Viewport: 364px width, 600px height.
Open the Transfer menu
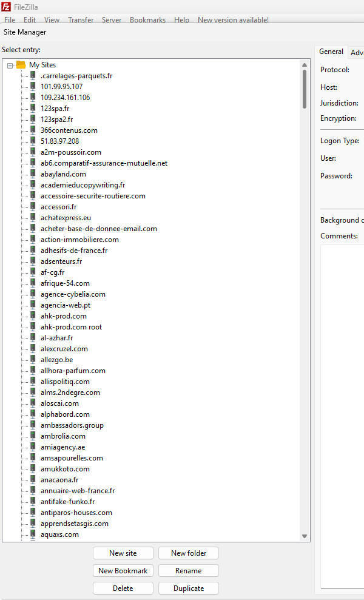click(x=81, y=20)
